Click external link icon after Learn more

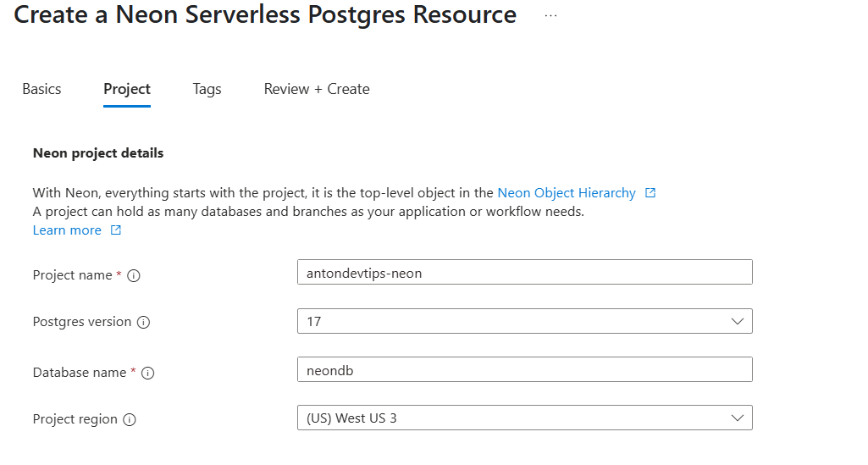[116, 230]
